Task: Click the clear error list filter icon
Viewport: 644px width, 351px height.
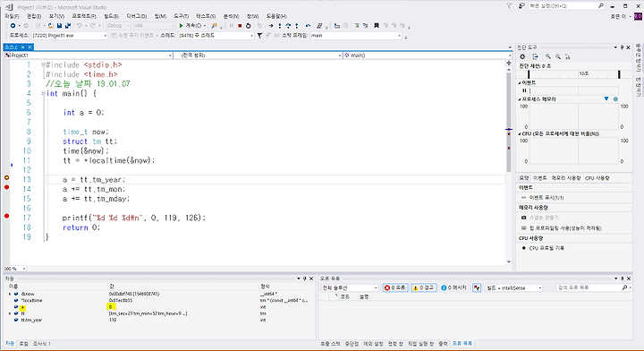Action: pos(477,287)
